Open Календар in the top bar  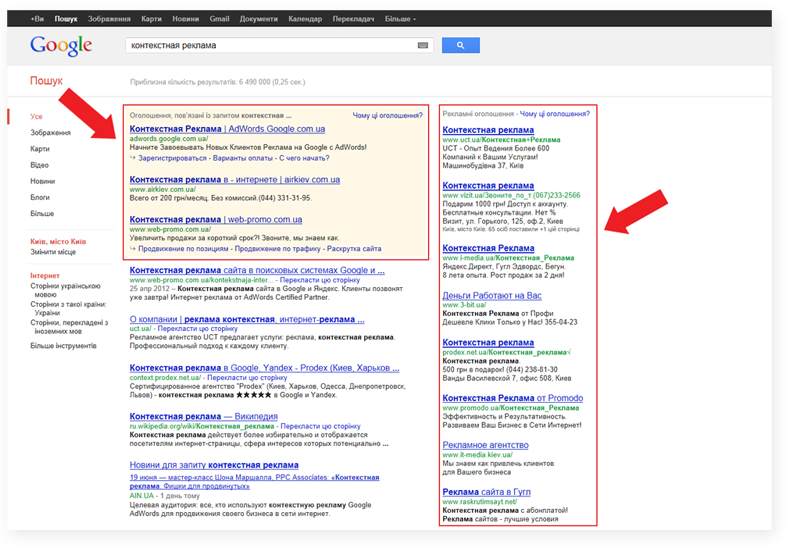(x=305, y=19)
